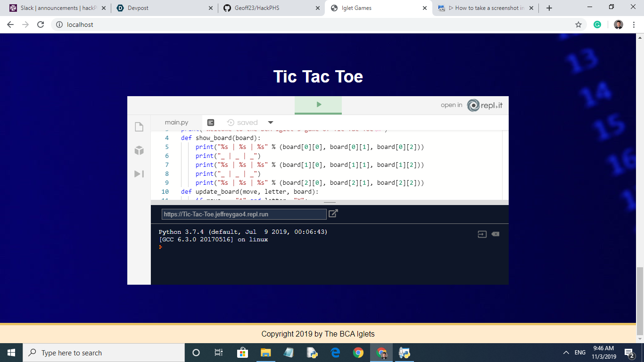Click the editor-console divider handle
644x362 pixels.
coord(330,203)
